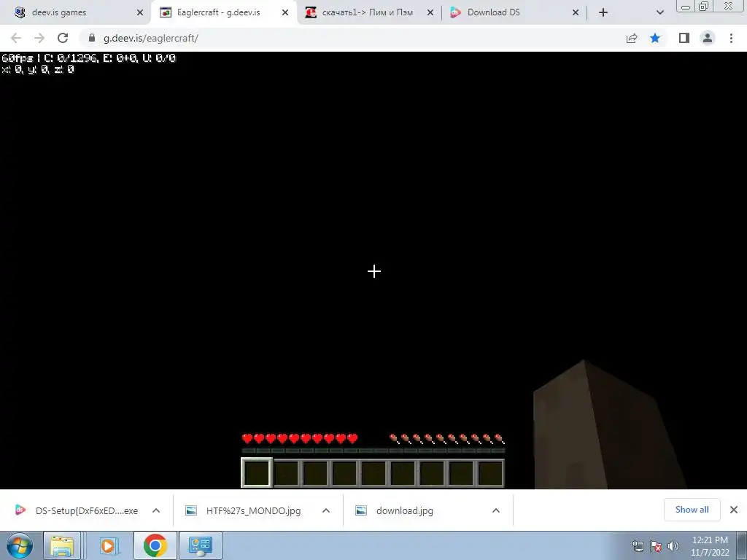Viewport: 747px width, 560px height.
Task: Expand HTF%27s_MONDO.jpg download options arrow
Action: (326, 510)
